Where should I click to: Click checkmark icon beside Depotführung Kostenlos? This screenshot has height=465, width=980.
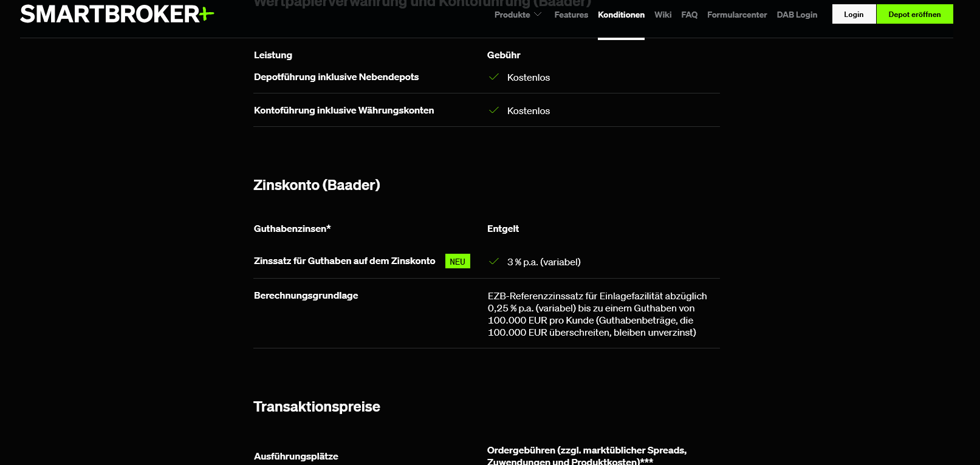(494, 77)
